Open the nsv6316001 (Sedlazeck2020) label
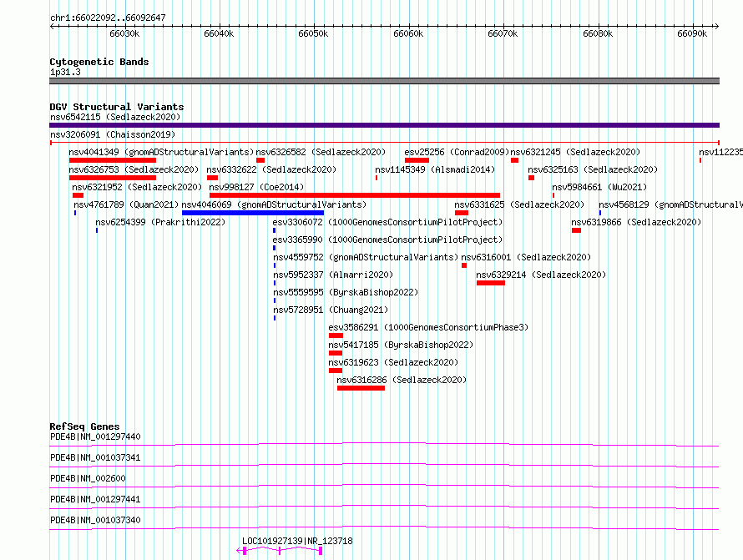Image resolution: width=743 pixels, height=560 pixels. [526, 257]
